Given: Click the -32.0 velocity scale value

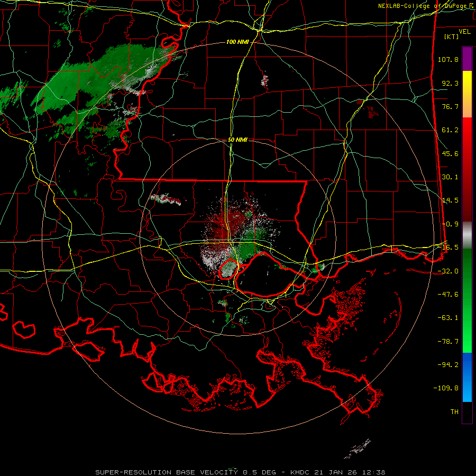Looking at the screenshot, I should tap(448, 271).
